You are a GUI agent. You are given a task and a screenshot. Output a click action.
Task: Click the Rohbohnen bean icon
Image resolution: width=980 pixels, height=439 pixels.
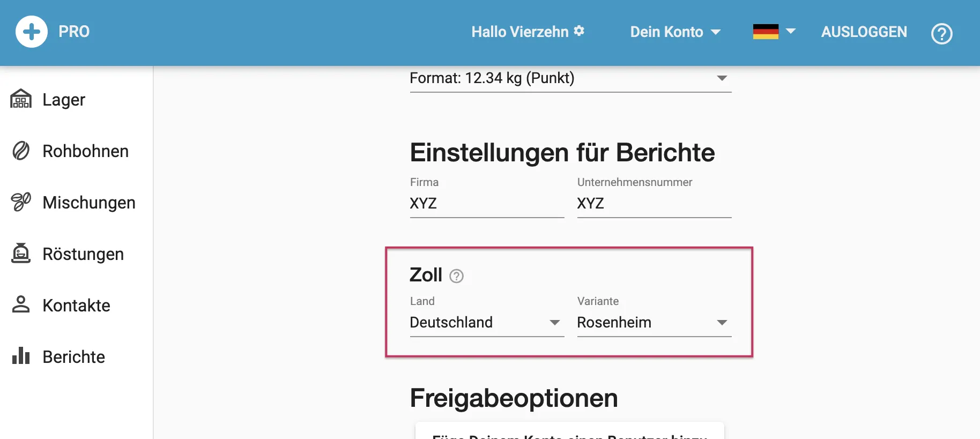[x=21, y=151]
